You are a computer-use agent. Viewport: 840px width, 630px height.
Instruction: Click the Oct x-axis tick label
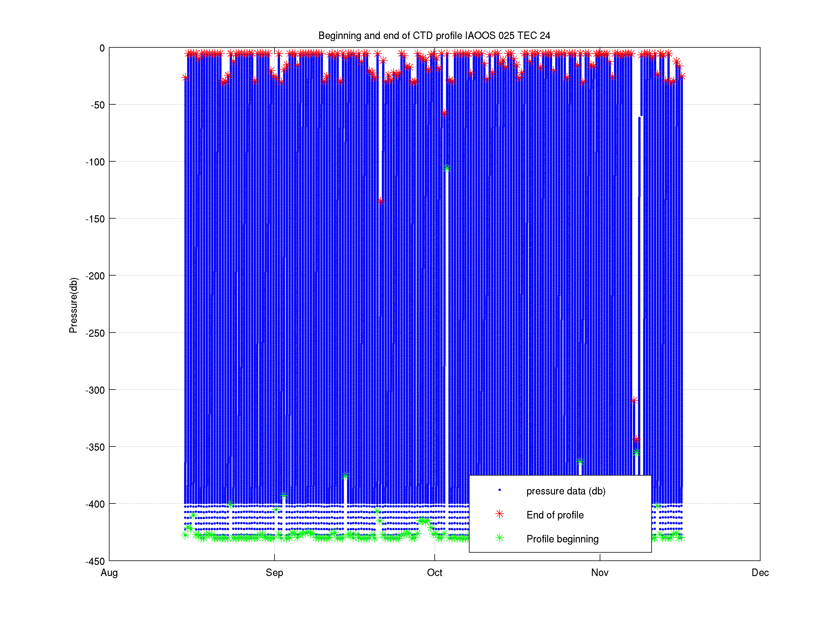point(434,573)
